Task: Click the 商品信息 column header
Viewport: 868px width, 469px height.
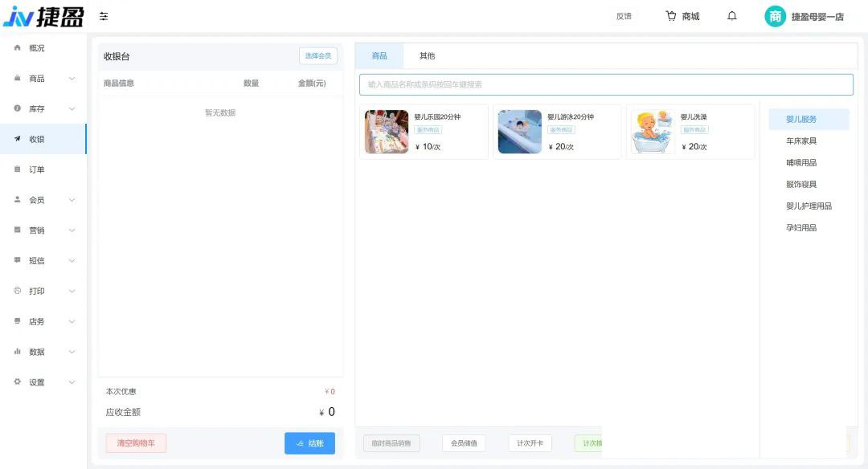Action: tap(118, 83)
